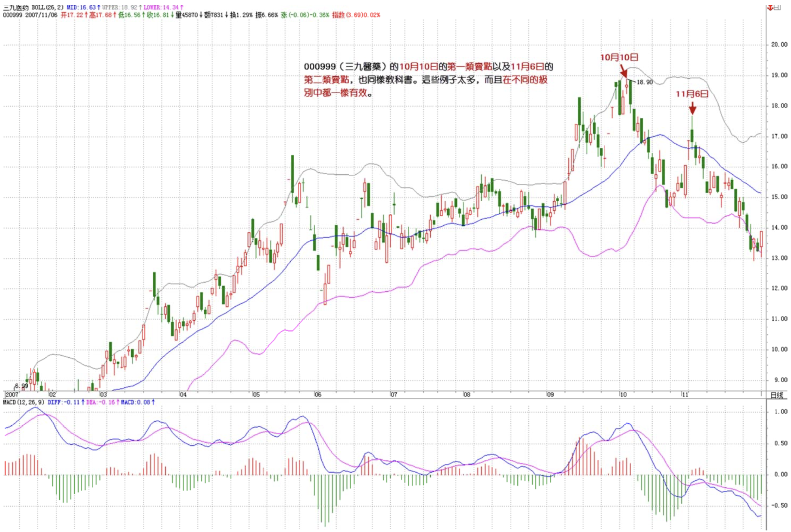The height and width of the screenshot is (532, 791).
Task: Click the up arrow after MACD:0.08
Action: [153, 402]
